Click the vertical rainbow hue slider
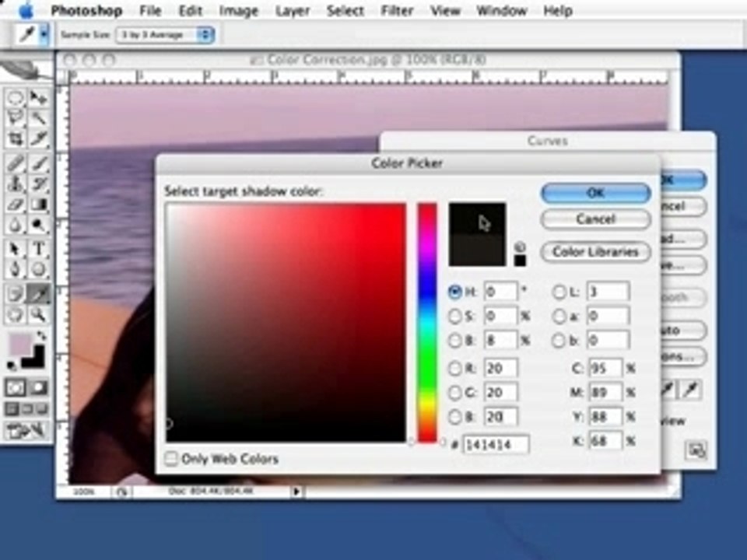The width and height of the screenshot is (747, 560). click(x=427, y=322)
